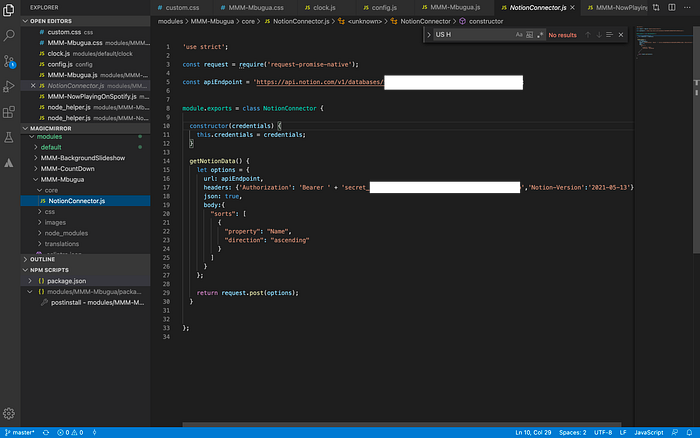This screenshot has height=438, width=700.
Task: Toggle Use Regular Expression in find widget
Action: (x=540, y=35)
